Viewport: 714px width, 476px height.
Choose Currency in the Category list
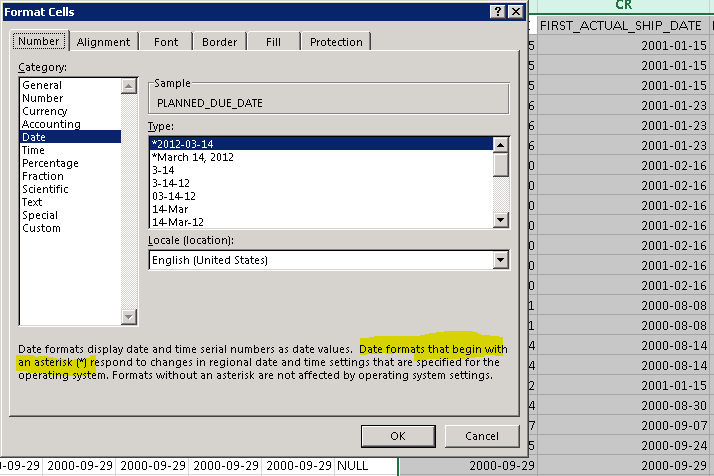coord(44,111)
